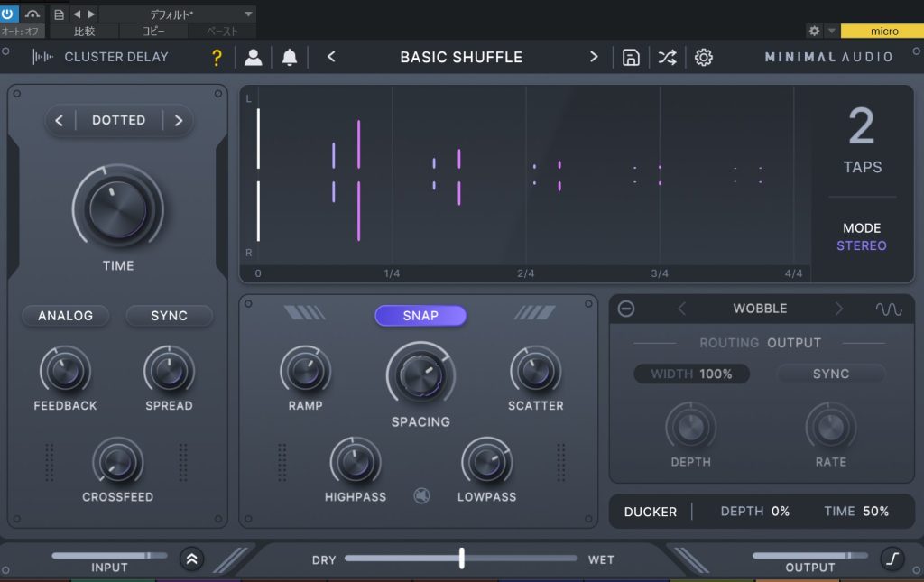This screenshot has width=924, height=582.
Task: Click the 比較 compare button
Action: pos(84,31)
